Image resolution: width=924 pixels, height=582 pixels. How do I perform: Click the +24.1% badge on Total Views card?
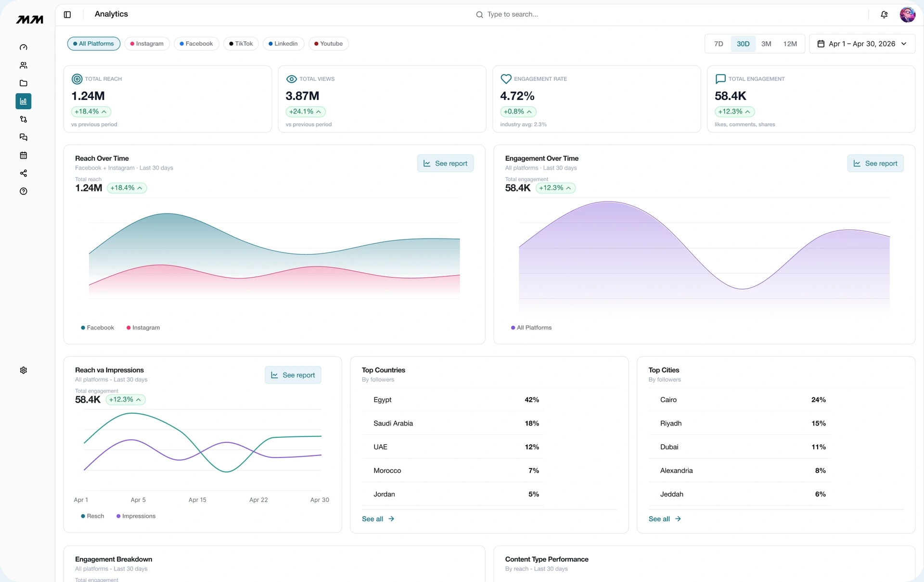click(x=306, y=112)
